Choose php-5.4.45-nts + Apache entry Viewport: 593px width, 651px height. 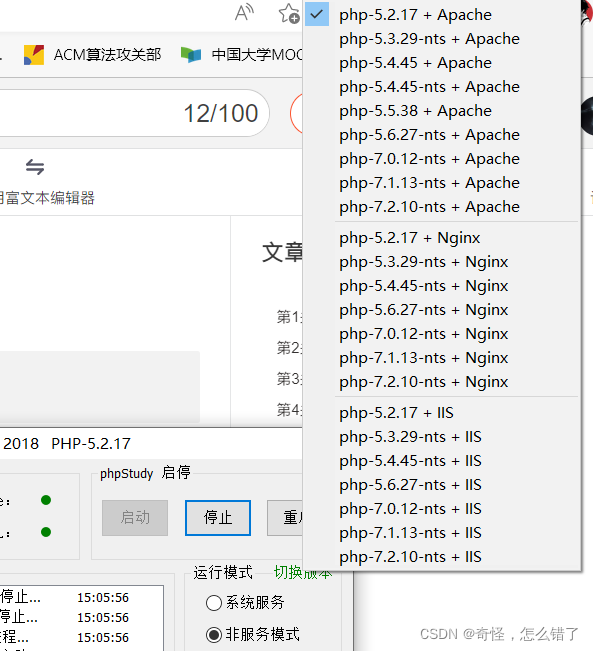click(441, 87)
